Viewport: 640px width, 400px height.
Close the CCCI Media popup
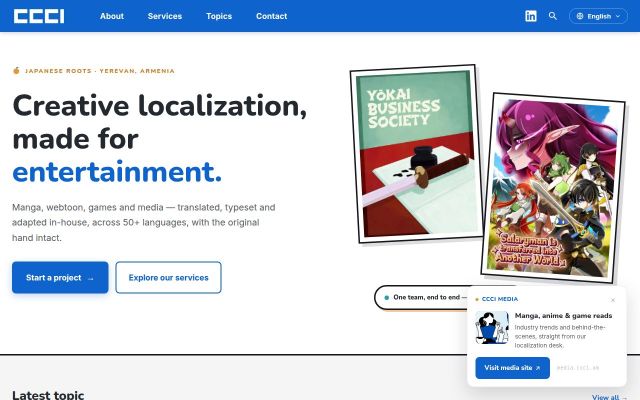(x=613, y=300)
